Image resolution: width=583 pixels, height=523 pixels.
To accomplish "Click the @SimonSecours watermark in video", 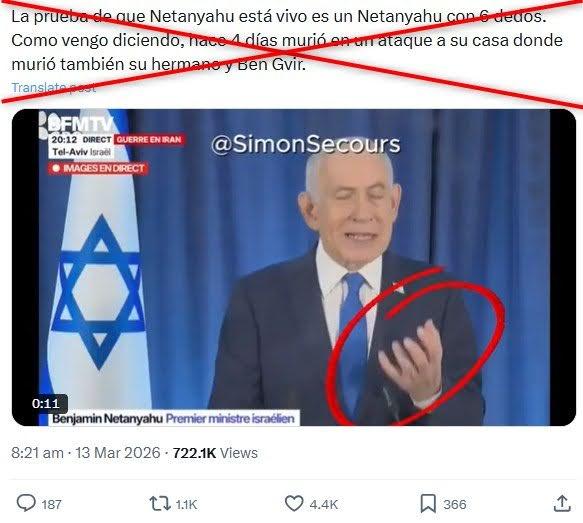I will click(306, 144).
